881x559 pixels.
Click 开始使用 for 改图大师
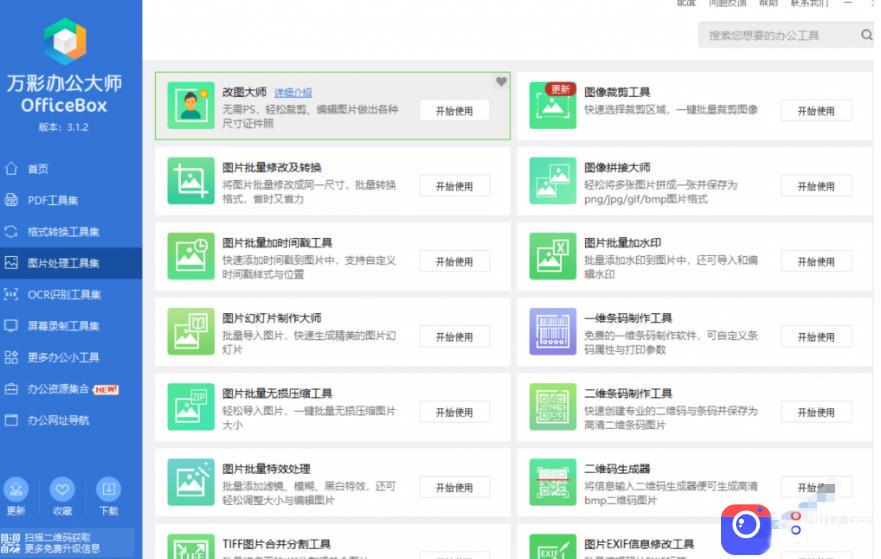(x=454, y=111)
